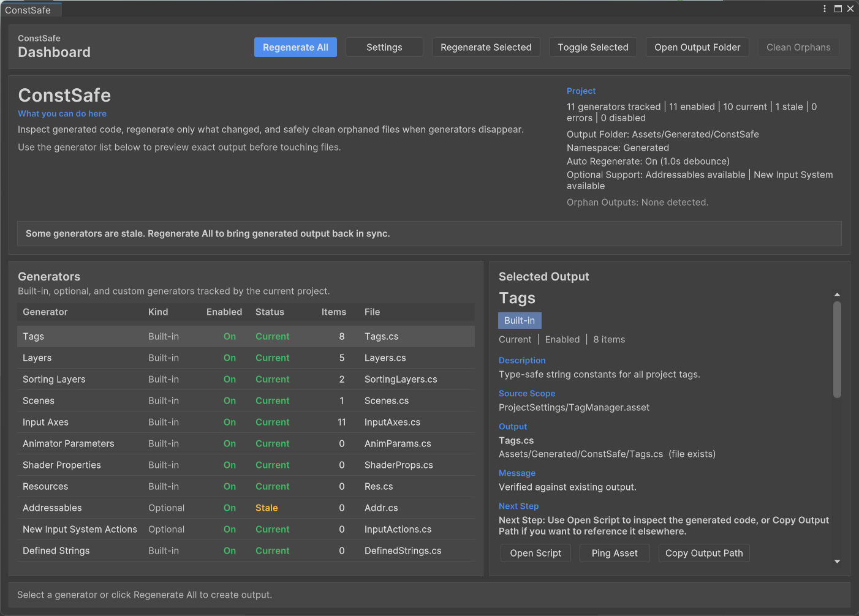Viewport: 859px width, 616px height.
Task: Click the InputActions.cs file cell
Action: 398,529
